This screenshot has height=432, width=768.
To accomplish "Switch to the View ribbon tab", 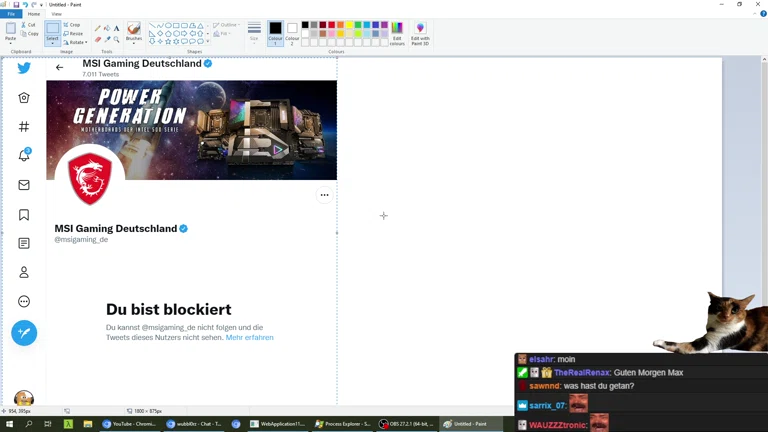I will click(x=56, y=14).
